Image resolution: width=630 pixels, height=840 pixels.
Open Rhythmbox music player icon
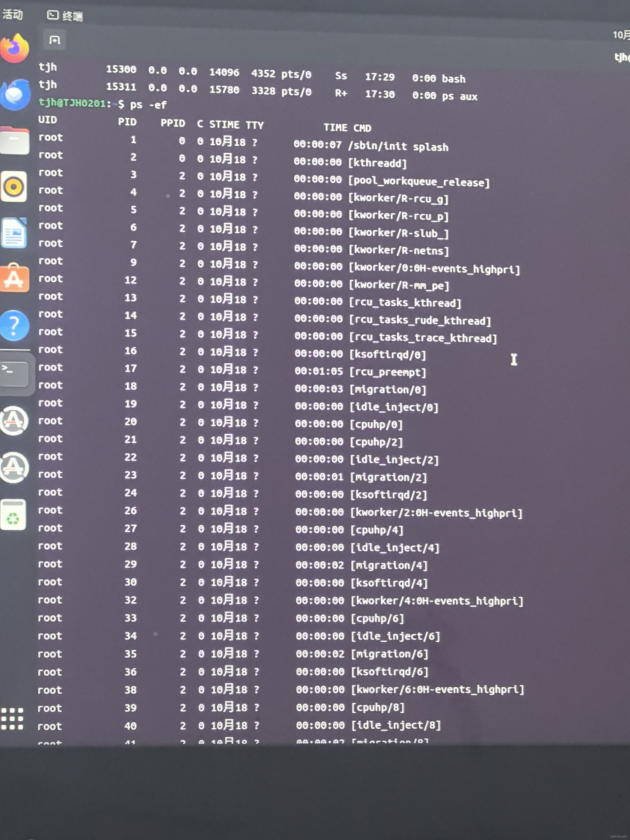click(x=14, y=186)
